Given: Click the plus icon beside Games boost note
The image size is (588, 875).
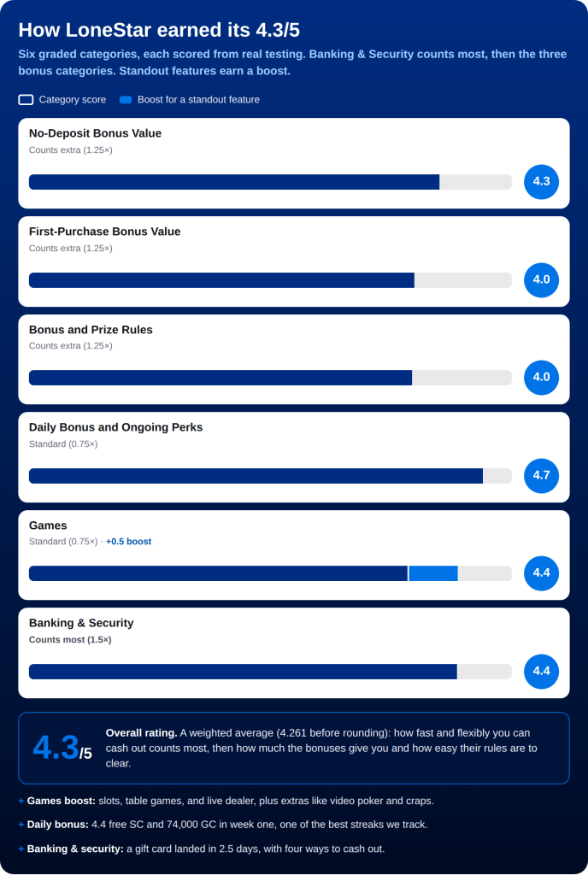Looking at the screenshot, I should pos(21,802).
